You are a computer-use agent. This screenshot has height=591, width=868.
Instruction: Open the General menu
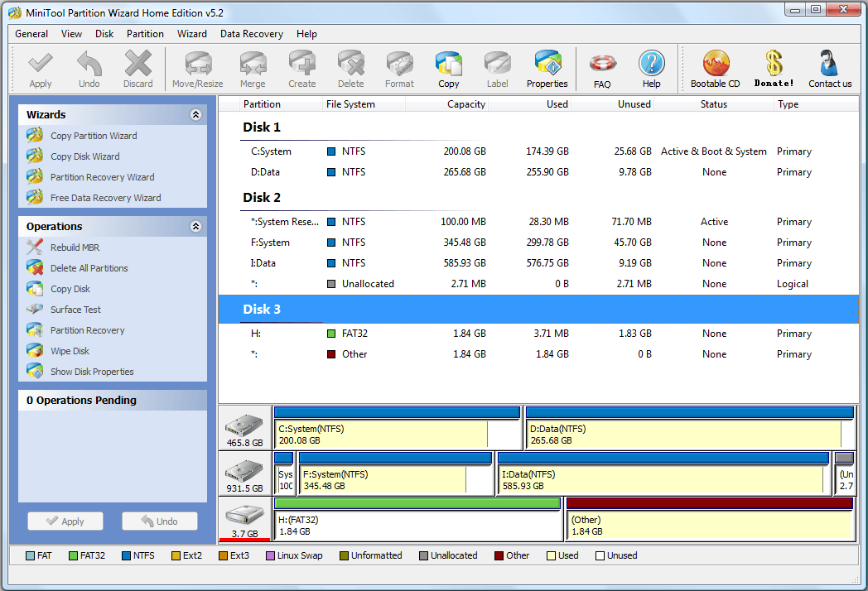click(x=31, y=34)
